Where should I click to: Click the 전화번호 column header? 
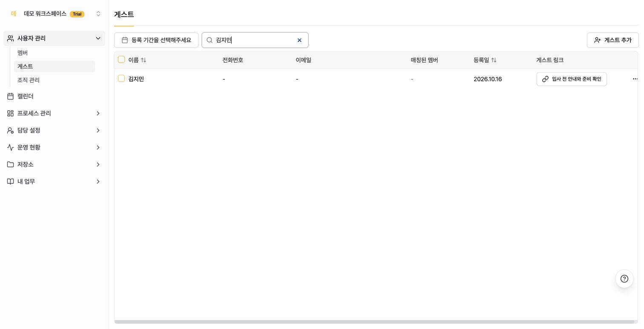click(x=233, y=60)
